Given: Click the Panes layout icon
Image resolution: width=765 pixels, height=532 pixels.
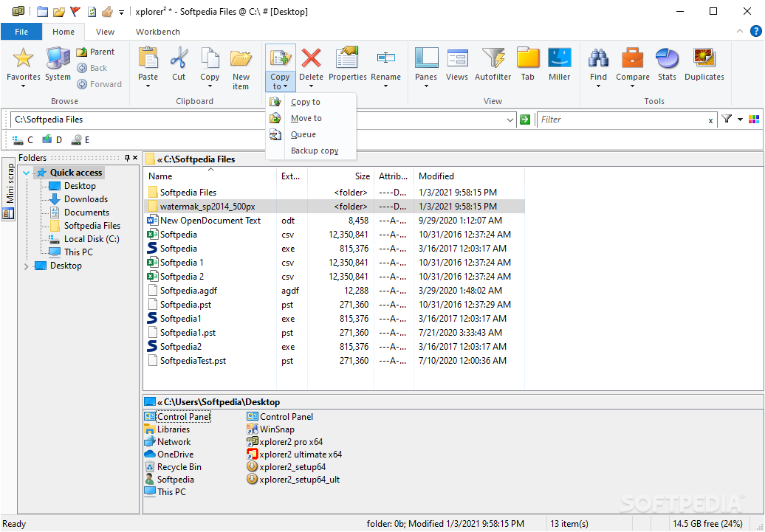Looking at the screenshot, I should coord(426,58).
